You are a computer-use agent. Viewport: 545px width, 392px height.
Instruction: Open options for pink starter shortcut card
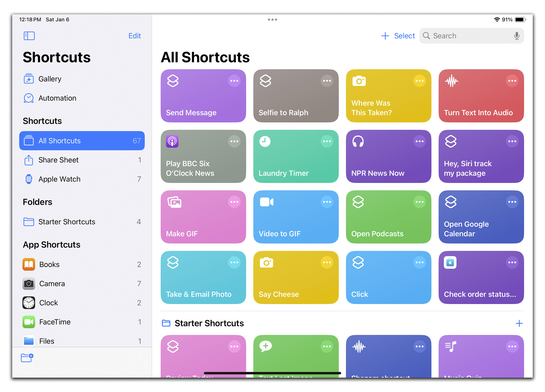pos(234,346)
